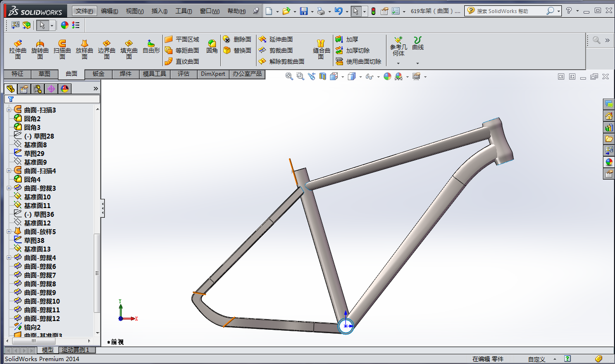Image resolution: width=615 pixels, height=364 pixels.
Task: Select the 剪裁曲面 trim surface tool
Action: tap(276, 50)
